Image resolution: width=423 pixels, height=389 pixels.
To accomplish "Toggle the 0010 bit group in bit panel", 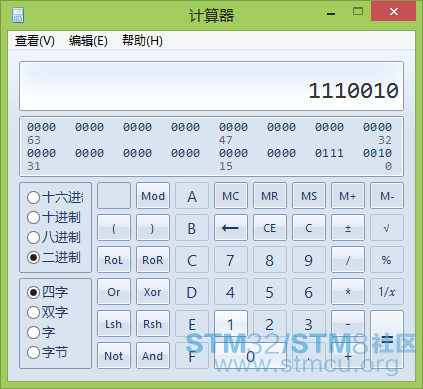I will [377, 153].
